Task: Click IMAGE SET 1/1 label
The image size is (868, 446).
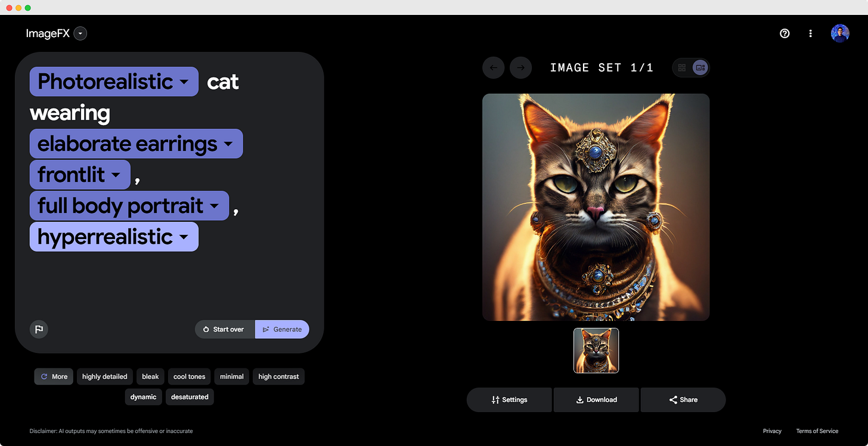Action: click(602, 68)
